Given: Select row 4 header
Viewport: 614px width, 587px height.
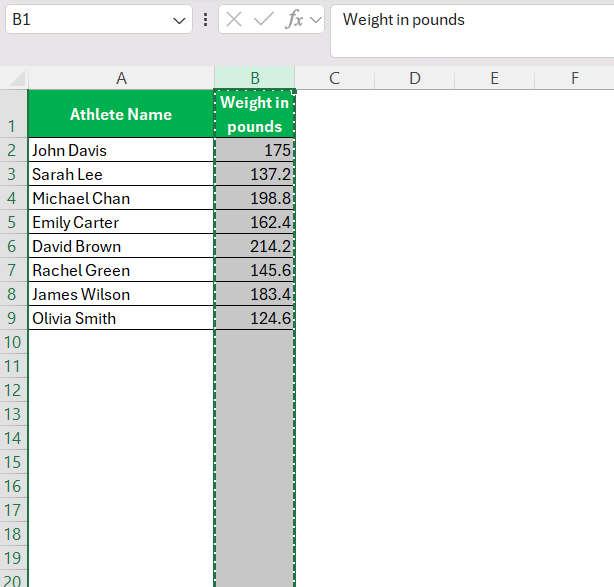Looking at the screenshot, I should tap(14, 198).
